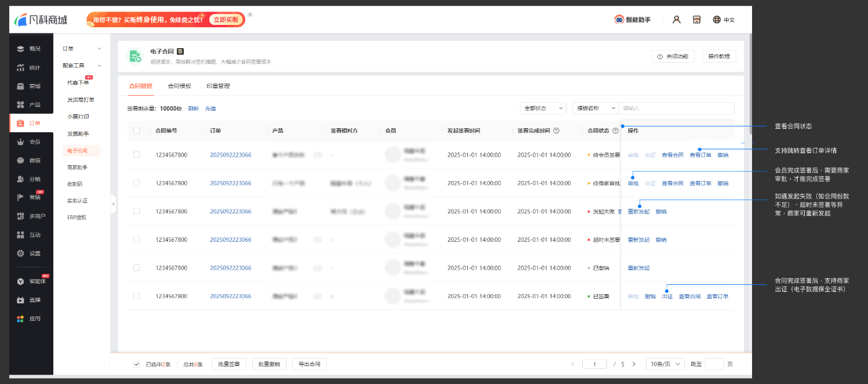Toggle the select-all checkbox in table header

tap(136, 131)
